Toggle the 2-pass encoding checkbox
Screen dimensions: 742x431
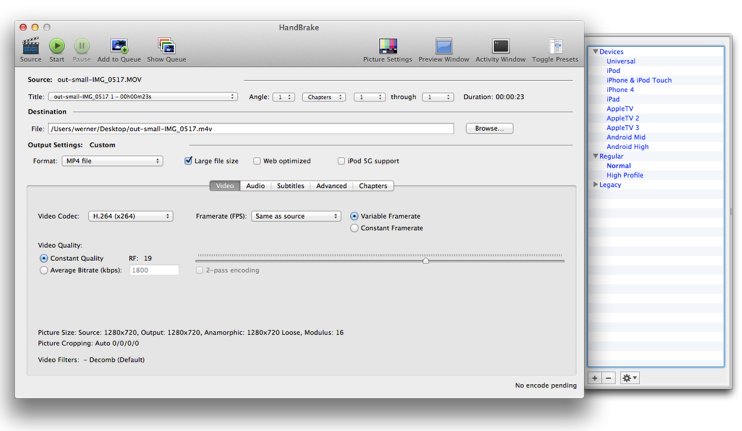coord(199,270)
